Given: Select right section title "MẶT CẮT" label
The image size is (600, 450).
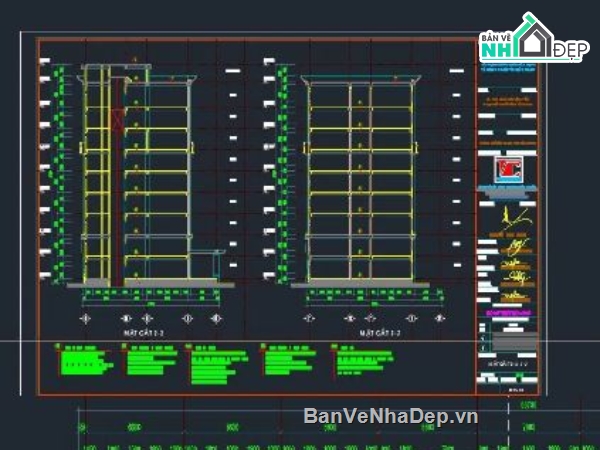Looking at the screenshot, I should [380, 333].
